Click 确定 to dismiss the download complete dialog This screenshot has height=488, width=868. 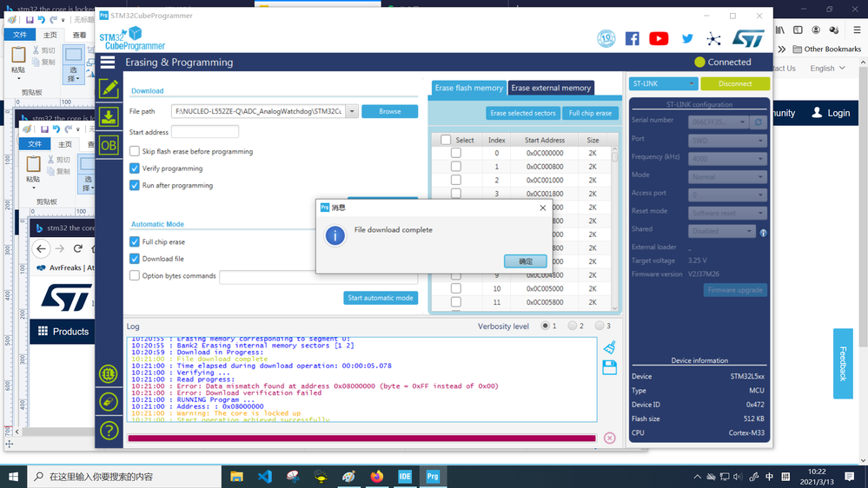526,261
